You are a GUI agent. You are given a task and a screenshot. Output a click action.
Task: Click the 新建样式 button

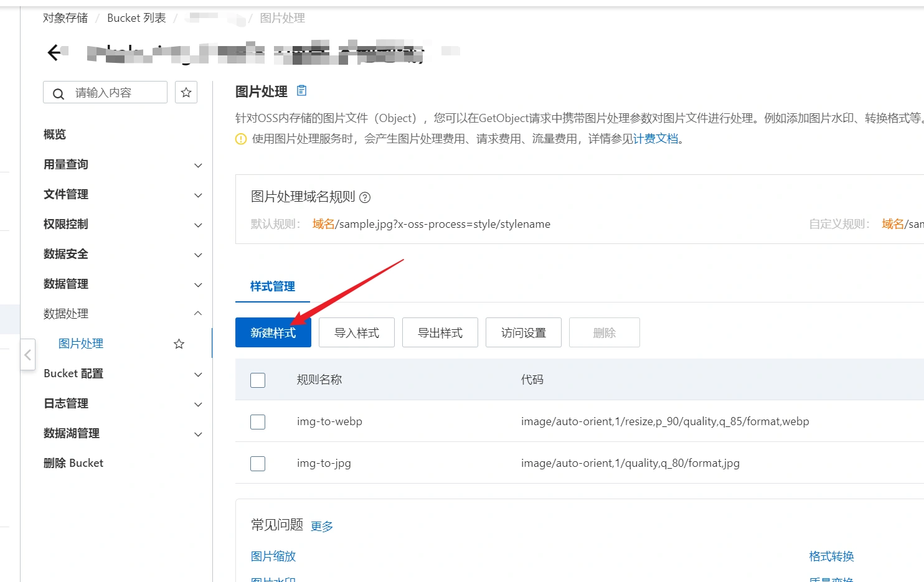(273, 332)
